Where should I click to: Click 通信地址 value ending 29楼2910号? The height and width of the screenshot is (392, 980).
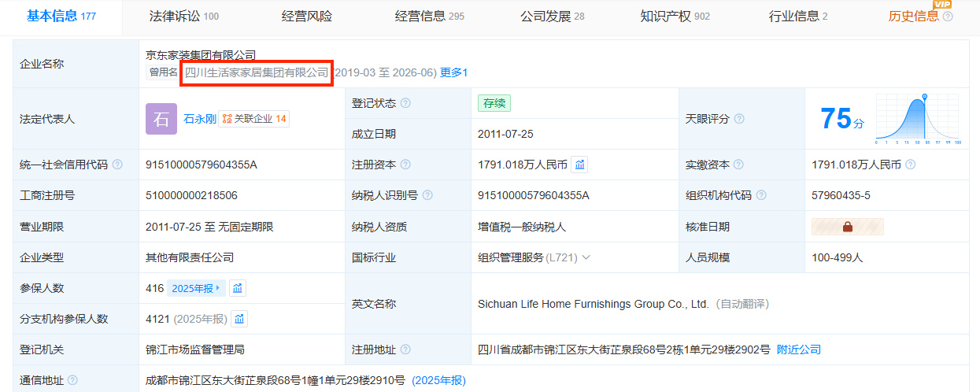[276, 380]
